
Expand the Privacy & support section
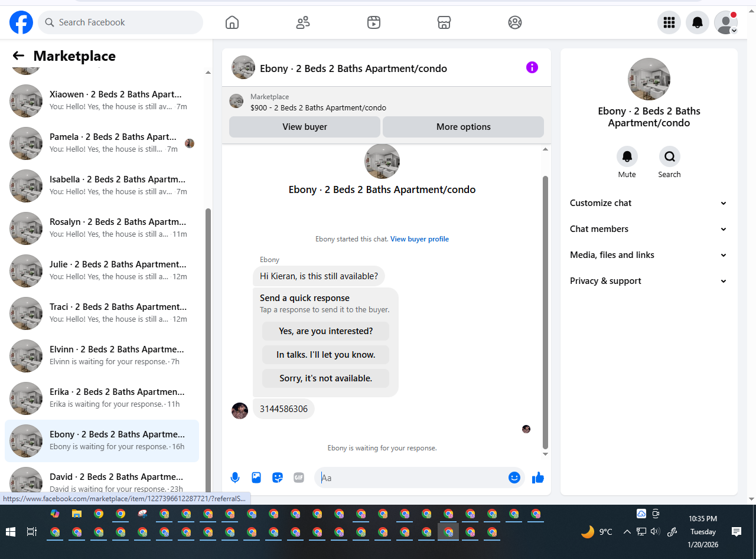[649, 281]
